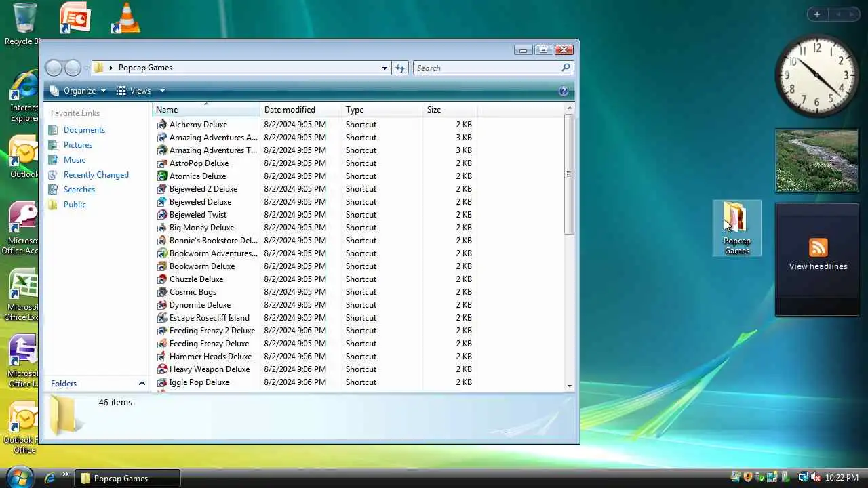The width and height of the screenshot is (868, 488).
Task: Open the VLC media player desktop shortcut
Action: click(126, 18)
